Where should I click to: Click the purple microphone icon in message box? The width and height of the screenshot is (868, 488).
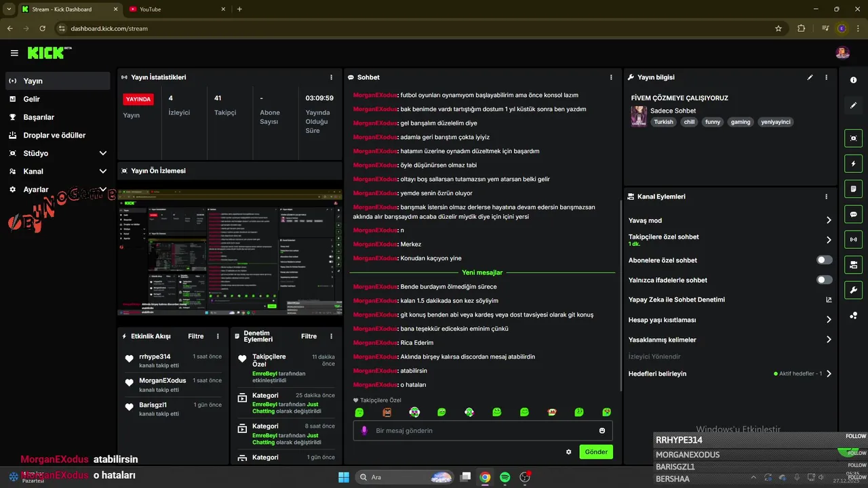pos(364,430)
